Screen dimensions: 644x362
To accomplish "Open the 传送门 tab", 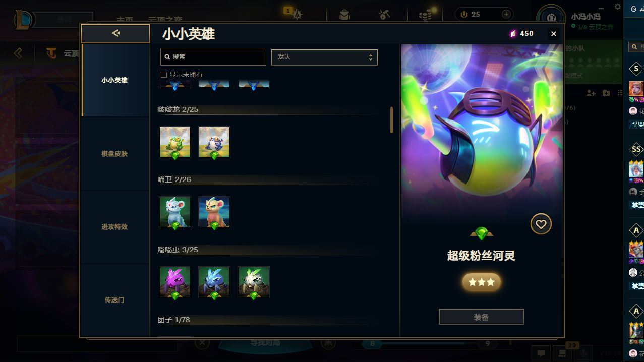I will pyautogui.click(x=114, y=300).
